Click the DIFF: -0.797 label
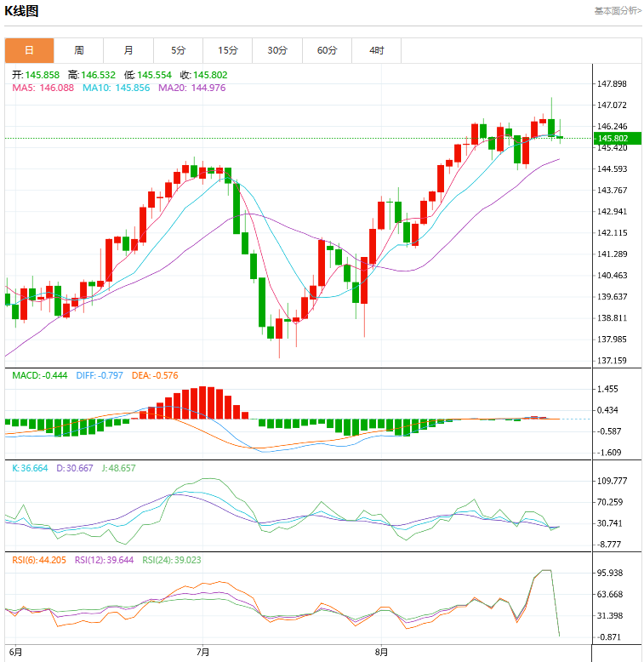This screenshot has width=644, height=662. (100, 375)
